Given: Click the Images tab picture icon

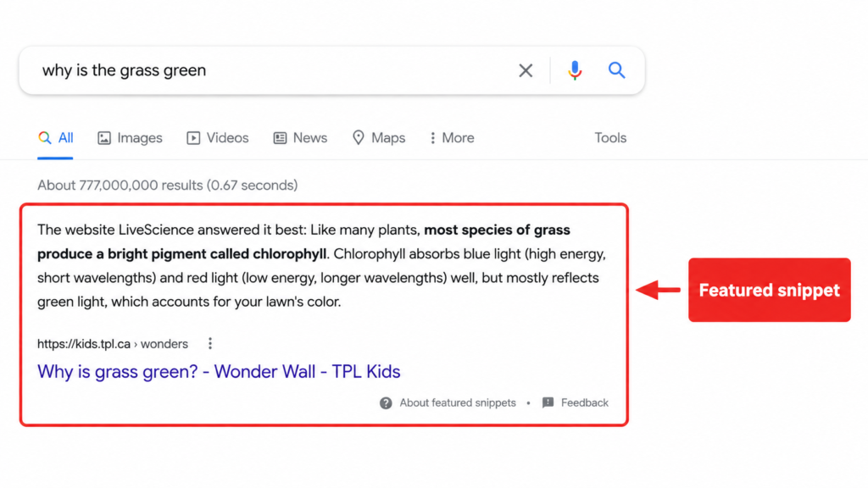Looking at the screenshot, I should [104, 138].
